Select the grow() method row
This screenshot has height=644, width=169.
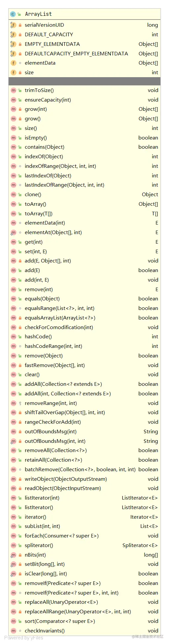(x=84, y=119)
